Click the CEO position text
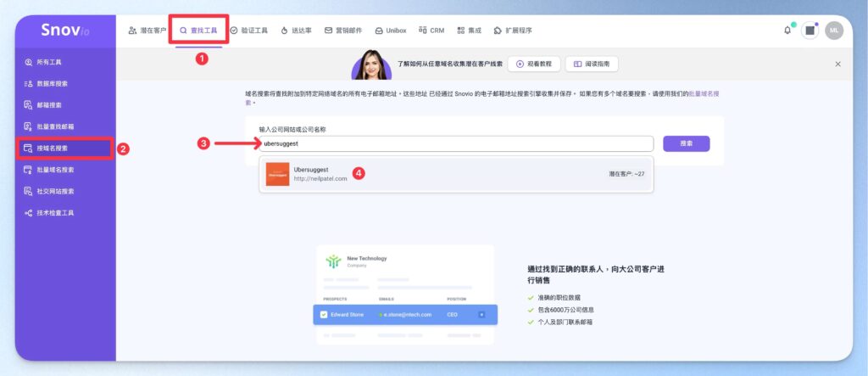The image size is (868, 376). 453,314
